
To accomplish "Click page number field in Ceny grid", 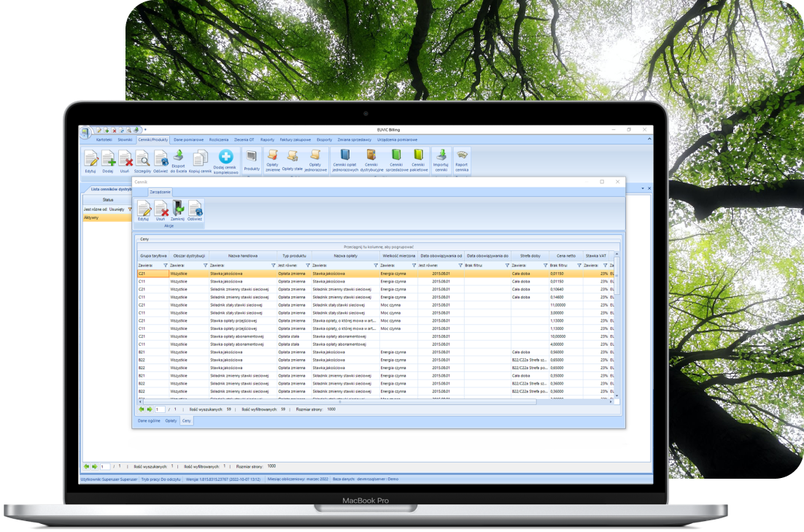I will [x=160, y=409].
